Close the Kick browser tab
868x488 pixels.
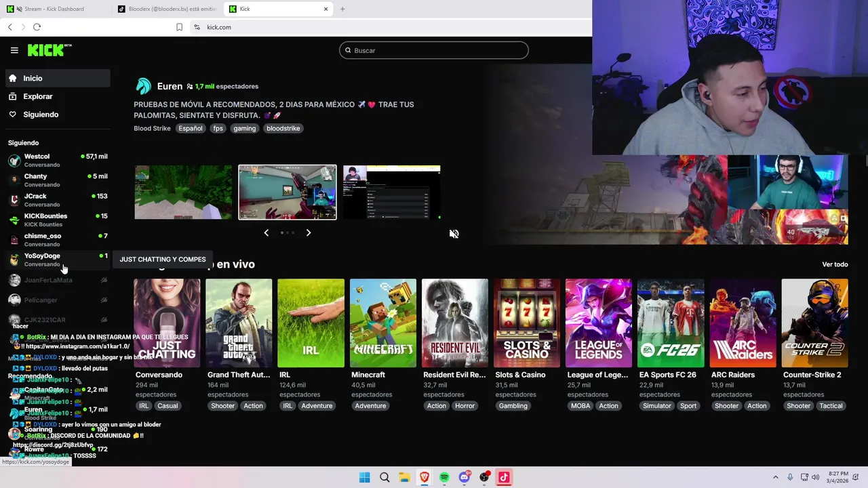tap(325, 9)
